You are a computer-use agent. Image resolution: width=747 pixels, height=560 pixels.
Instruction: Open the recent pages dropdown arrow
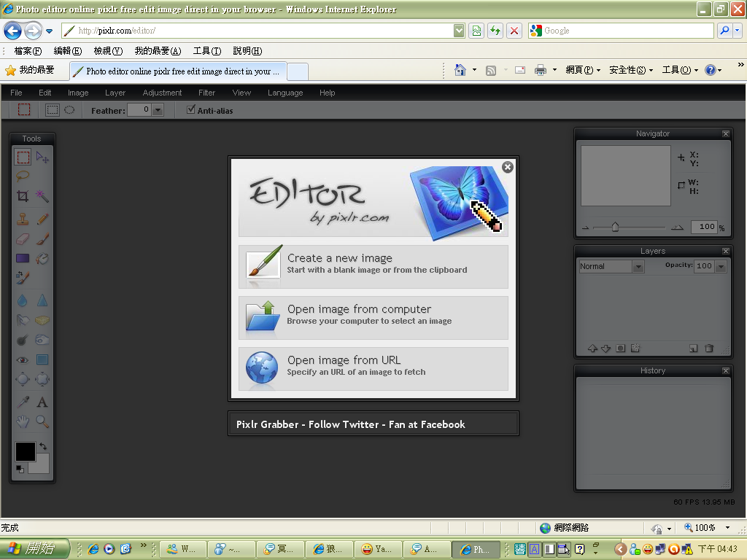coord(49,31)
